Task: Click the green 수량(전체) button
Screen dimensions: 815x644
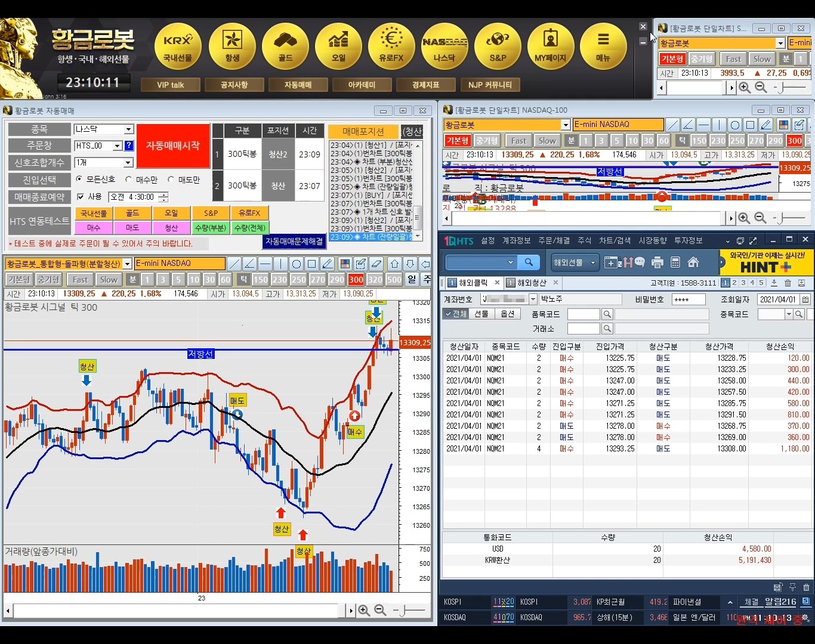Action: [250, 228]
